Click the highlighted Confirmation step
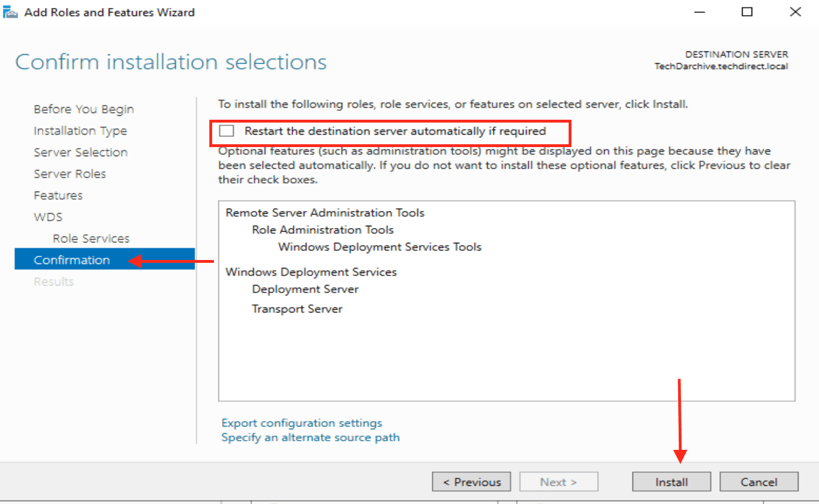The height and width of the screenshot is (504, 819). tap(72, 260)
